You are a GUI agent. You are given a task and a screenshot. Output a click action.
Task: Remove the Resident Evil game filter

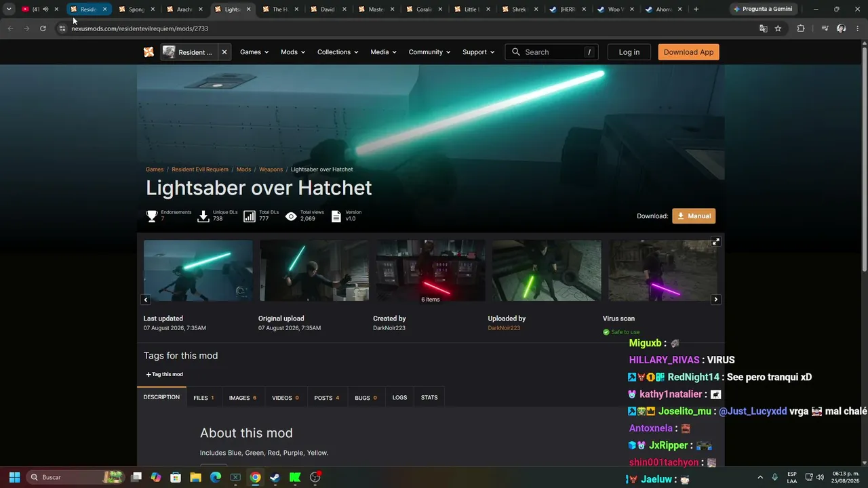[224, 52]
